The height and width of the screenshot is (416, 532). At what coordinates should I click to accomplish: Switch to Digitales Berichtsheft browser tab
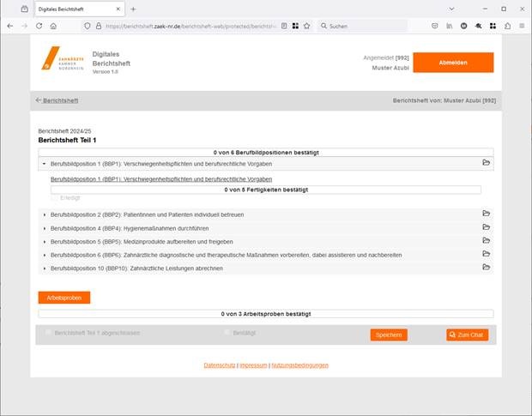80,9
